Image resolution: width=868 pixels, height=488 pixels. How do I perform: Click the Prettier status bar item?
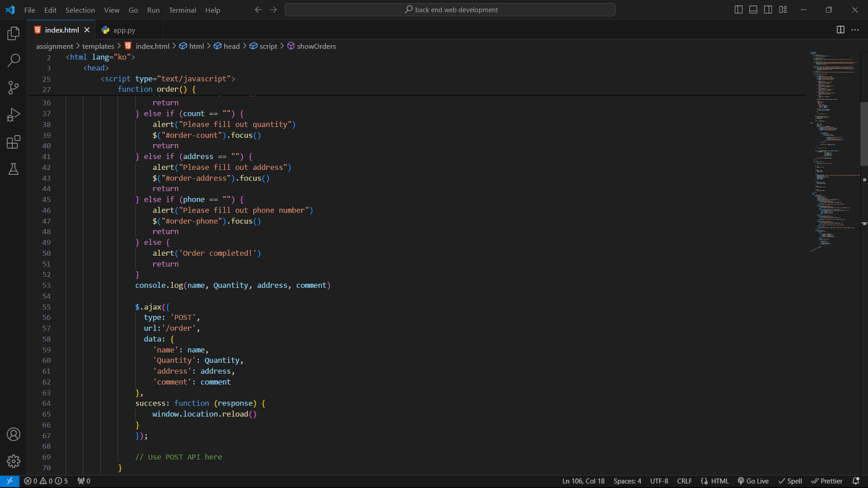(827, 480)
